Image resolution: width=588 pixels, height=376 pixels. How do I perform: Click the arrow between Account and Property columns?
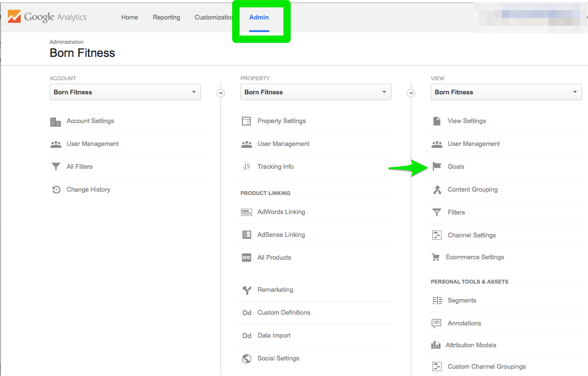coord(220,93)
